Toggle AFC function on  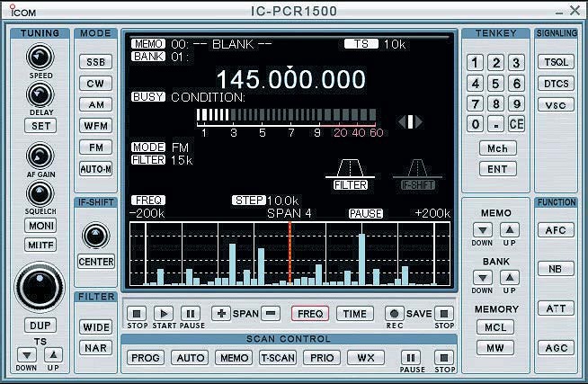[x=555, y=230]
